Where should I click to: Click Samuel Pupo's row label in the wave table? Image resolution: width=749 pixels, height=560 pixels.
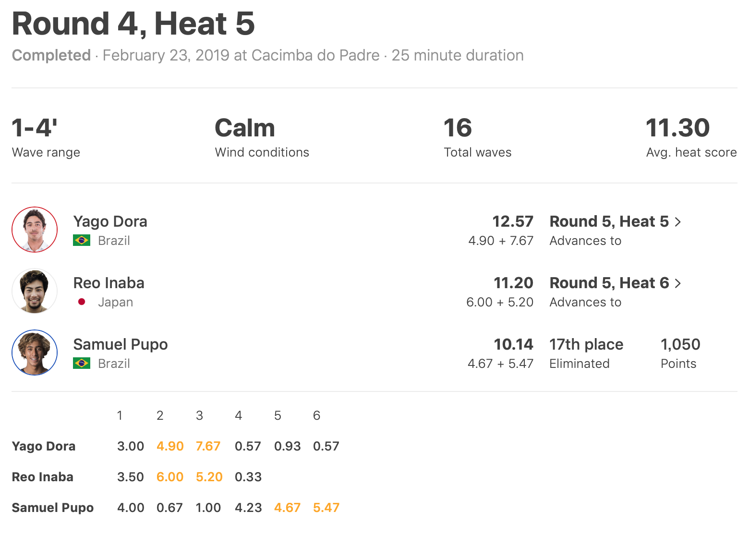coord(52,508)
